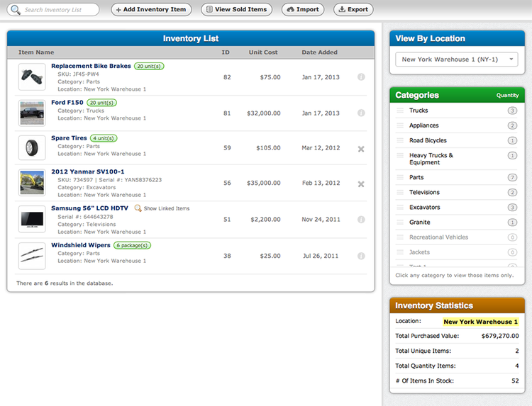Grab drag handle icon beside Road Bicycles
The width and height of the screenshot is (532, 406).
pyautogui.click(x=400, y=140)
